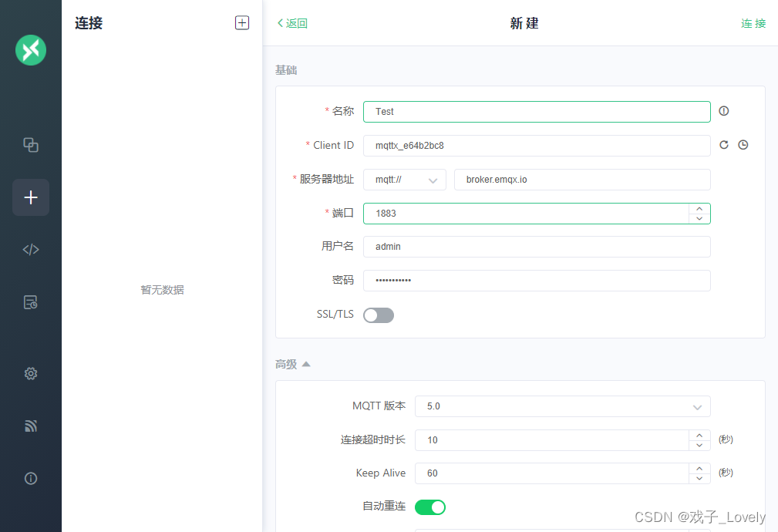This screenshot has height=532, width=778.
Task: Open the mqtt:// protocol dropdown
Action: point(404,179)
